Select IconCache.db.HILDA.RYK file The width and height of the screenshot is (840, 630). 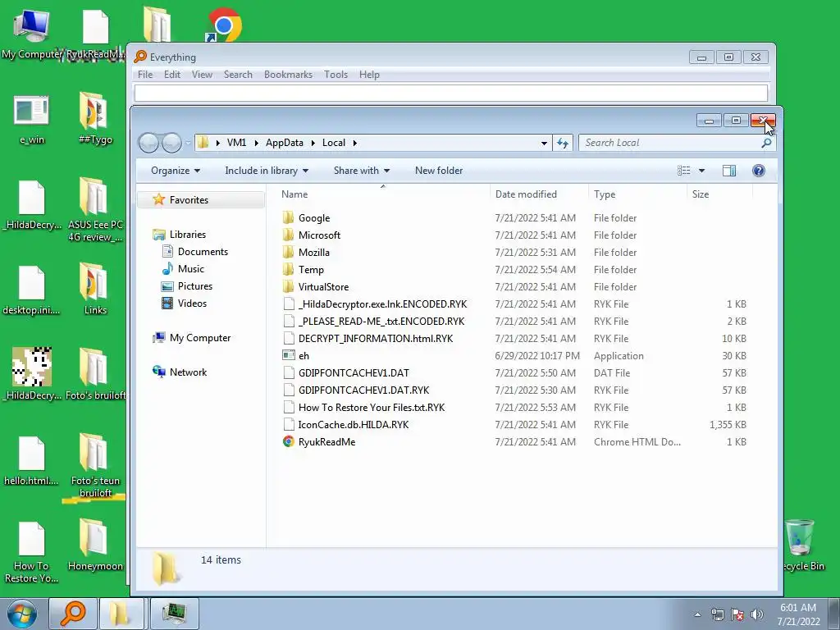(353, 425)
